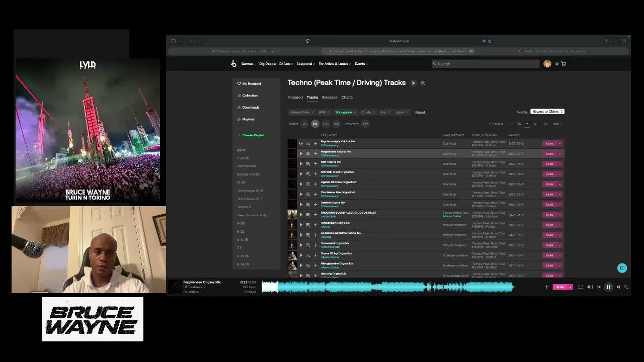Buy Psychoanalysis for $1.49
The image size is (644, 362).
coord(549,143)
